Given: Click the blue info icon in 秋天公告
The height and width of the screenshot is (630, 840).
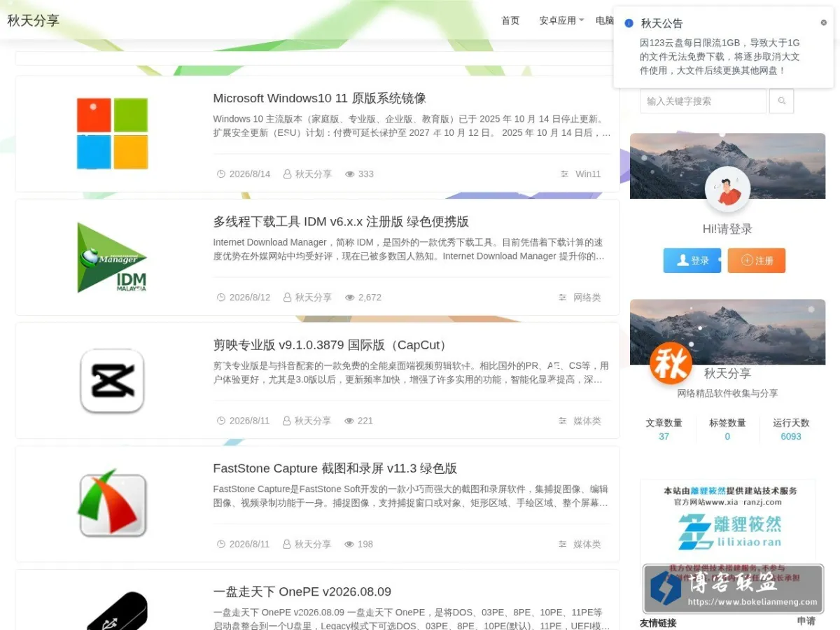Looking at the screenshot, I should (629, 23).
